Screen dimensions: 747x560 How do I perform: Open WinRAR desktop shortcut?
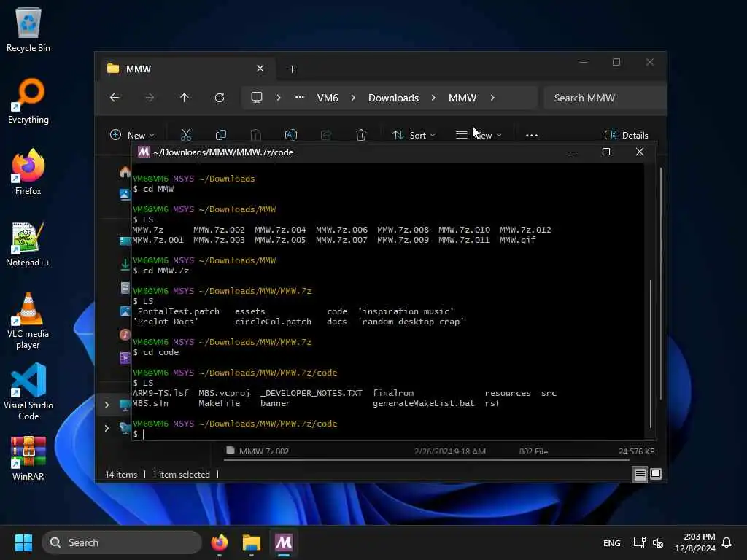[28, 459]
